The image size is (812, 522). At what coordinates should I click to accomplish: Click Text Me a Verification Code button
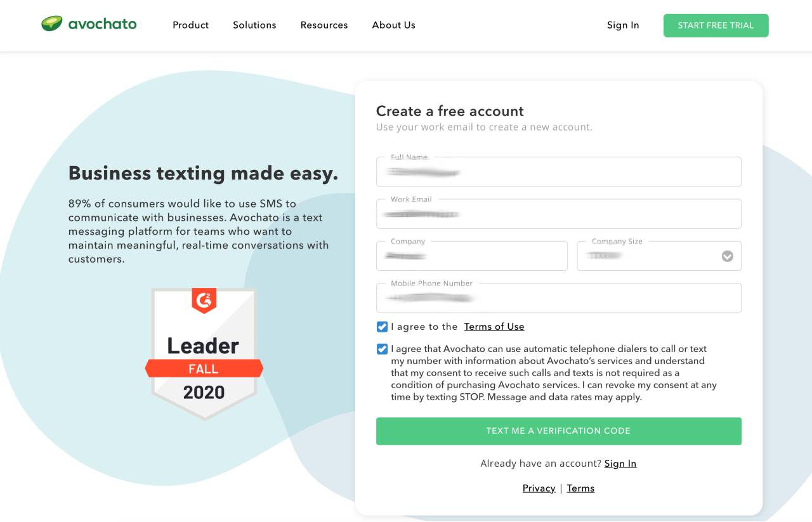click(558, 431)
